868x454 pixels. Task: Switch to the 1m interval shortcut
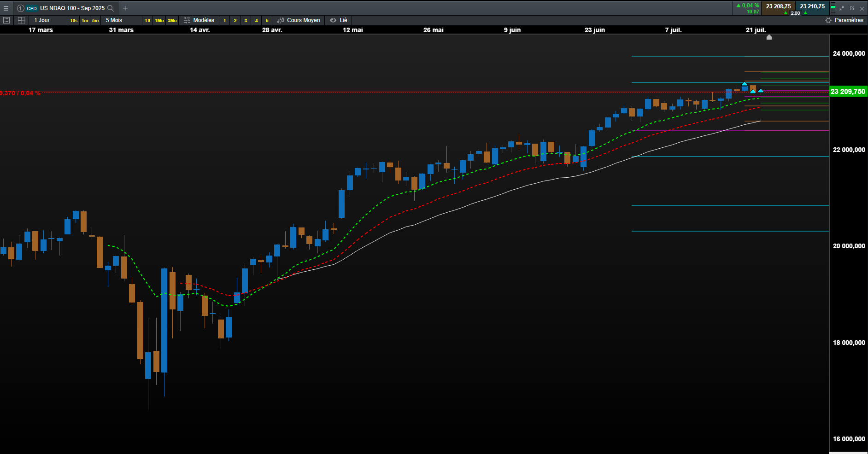[x=85, y=20]
